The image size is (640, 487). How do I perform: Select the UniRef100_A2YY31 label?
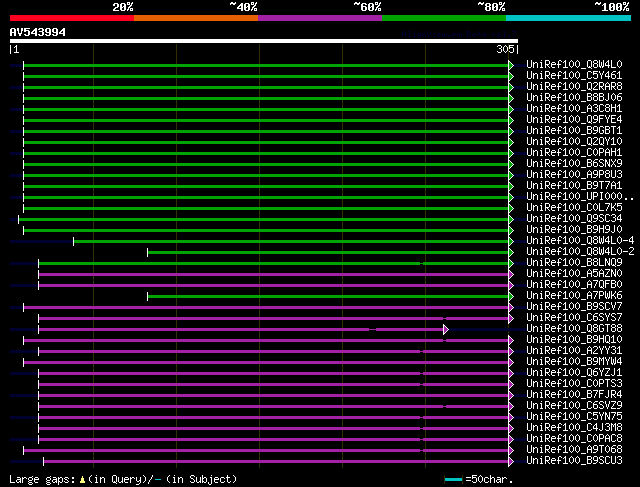(574, 351)
